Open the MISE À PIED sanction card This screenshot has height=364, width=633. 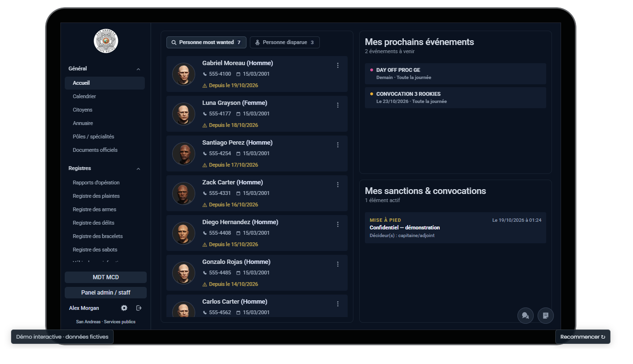click(455, 228)
